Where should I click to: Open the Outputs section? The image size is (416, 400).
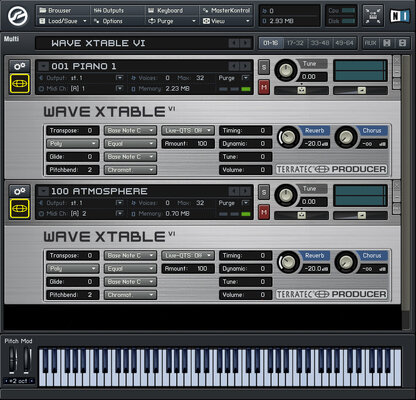coord(109,11)
